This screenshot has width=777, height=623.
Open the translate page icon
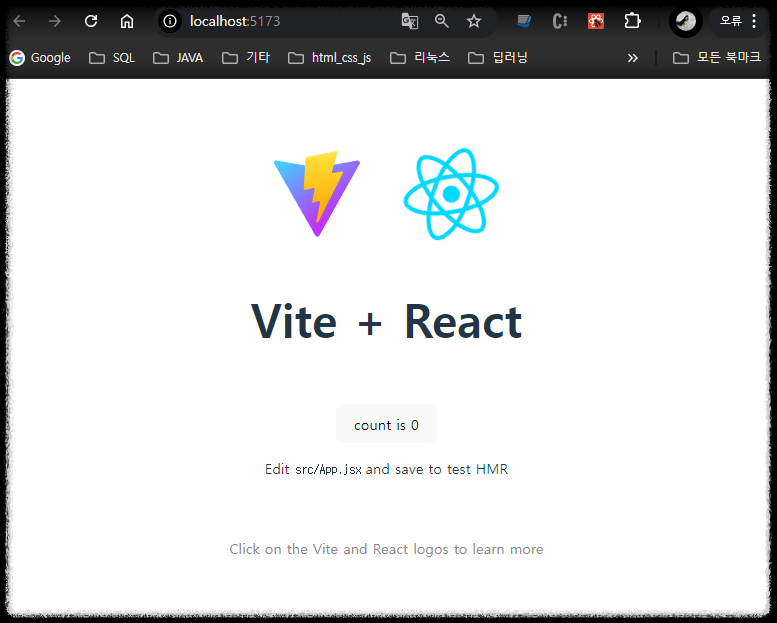pos(410,21)
